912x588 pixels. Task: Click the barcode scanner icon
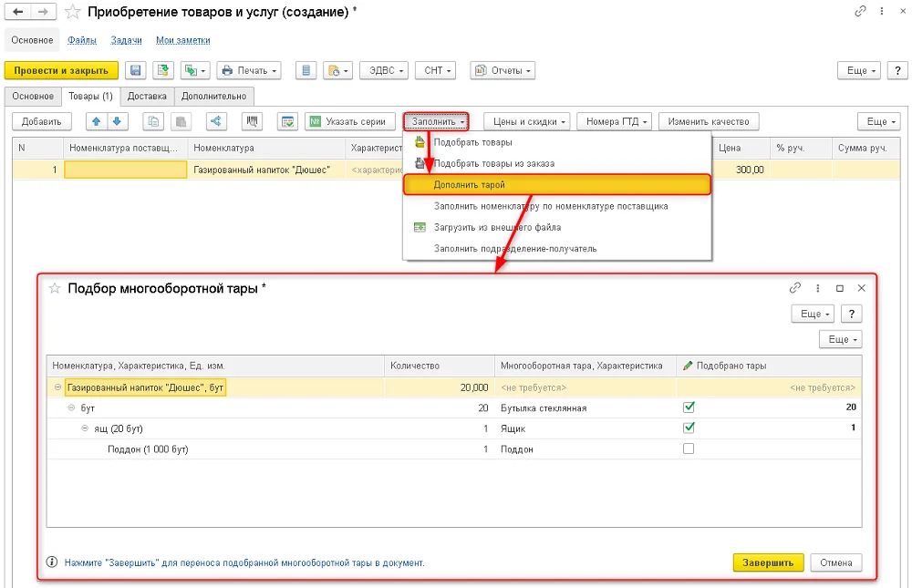coord(252,121)
